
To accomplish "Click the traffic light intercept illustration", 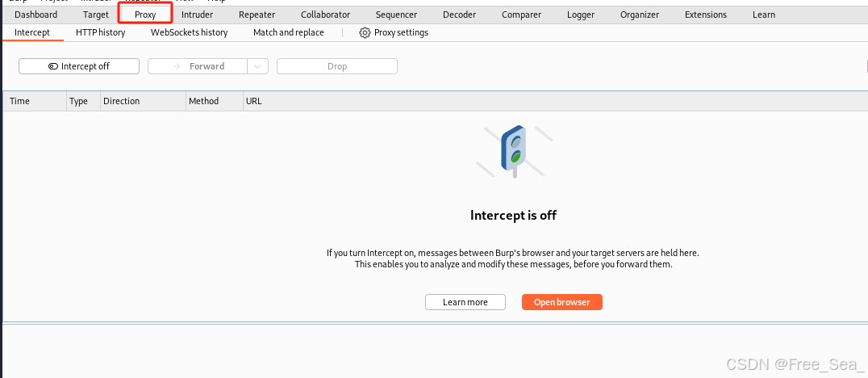I will (x=515, y=152).
